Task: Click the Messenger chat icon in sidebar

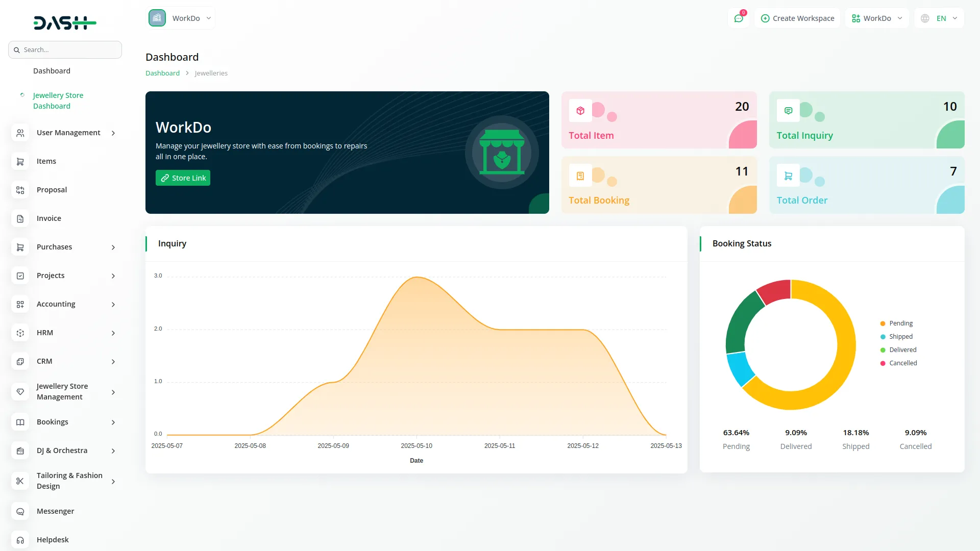Action: (20, 511)
